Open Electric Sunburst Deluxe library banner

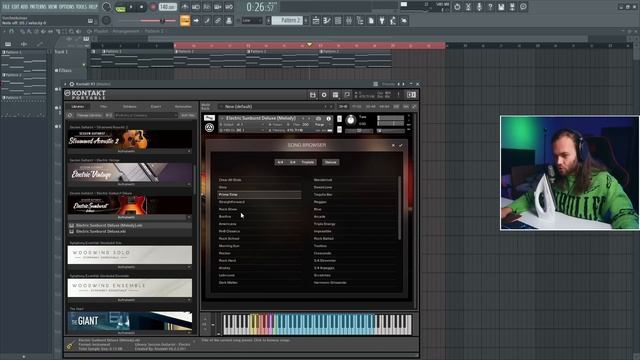click(x=129, y=205)
